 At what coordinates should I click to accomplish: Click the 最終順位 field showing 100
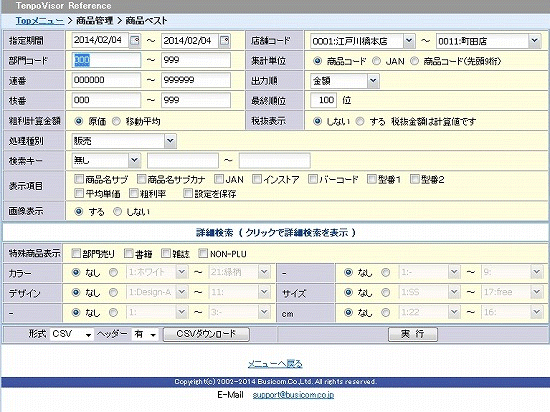click(323, 100)
